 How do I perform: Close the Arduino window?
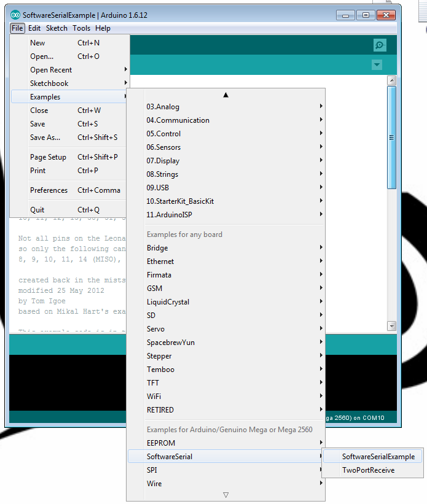click(386, 15)
